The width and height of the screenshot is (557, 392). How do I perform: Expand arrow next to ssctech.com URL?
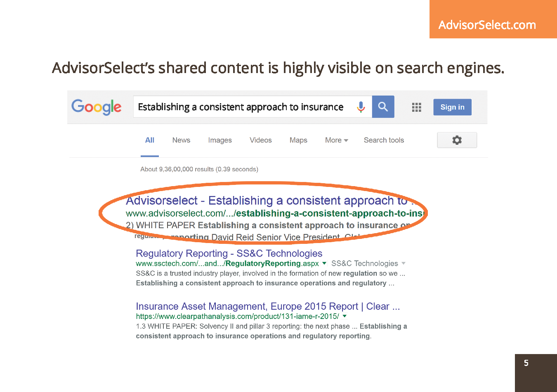[x=324, y=263]
